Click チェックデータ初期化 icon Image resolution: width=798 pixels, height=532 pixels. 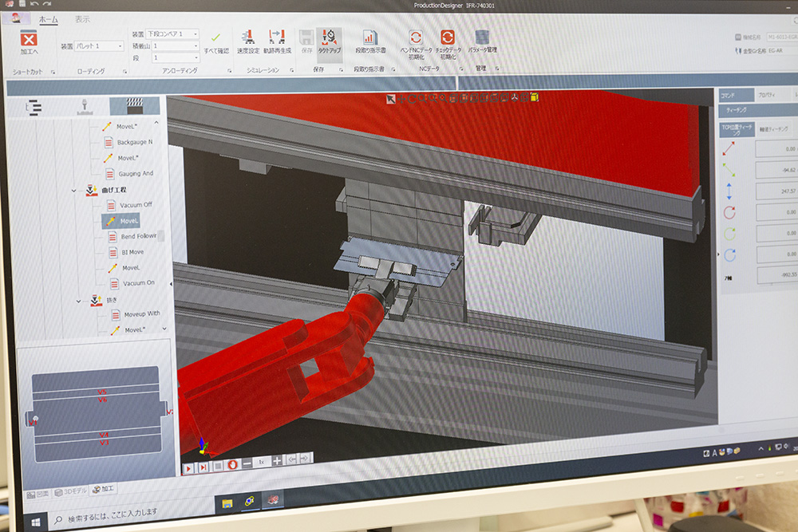[x=448, y=37]
